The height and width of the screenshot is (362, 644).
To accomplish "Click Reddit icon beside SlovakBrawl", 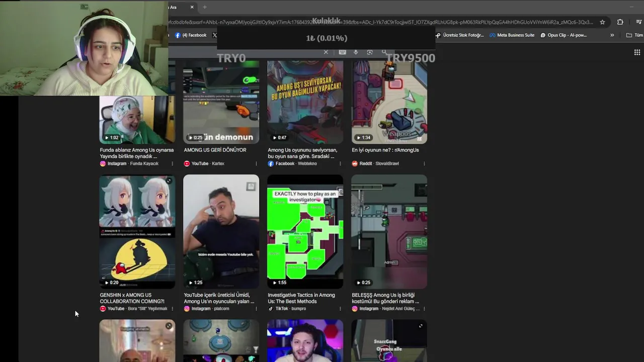I will [355, 163].
